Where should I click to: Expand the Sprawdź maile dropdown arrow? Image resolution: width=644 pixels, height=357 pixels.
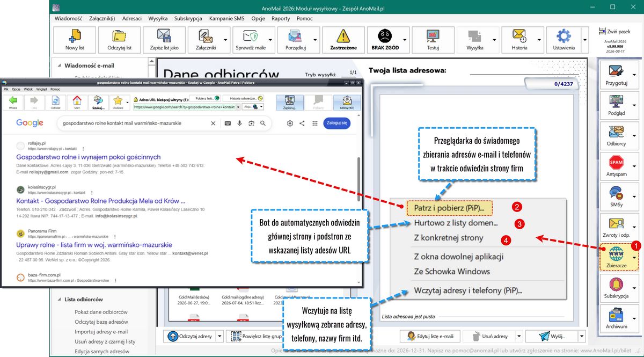click(x=270, y=40)
